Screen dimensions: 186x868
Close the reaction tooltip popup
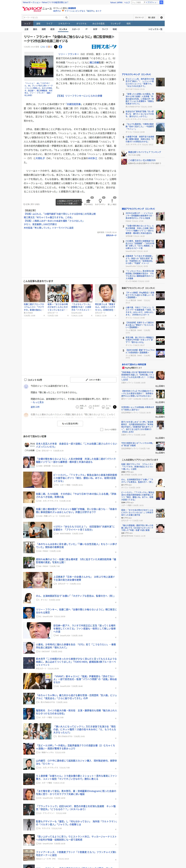click(x=80, y=200)
